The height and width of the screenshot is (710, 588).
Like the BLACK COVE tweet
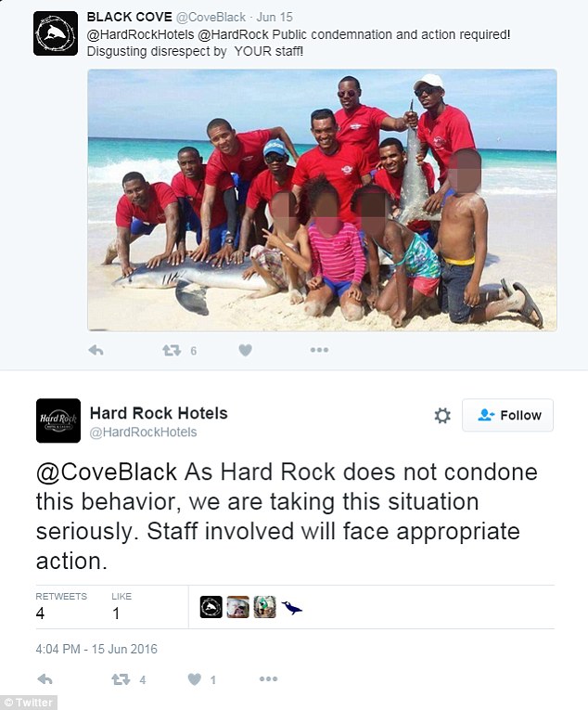coord(246,350)
